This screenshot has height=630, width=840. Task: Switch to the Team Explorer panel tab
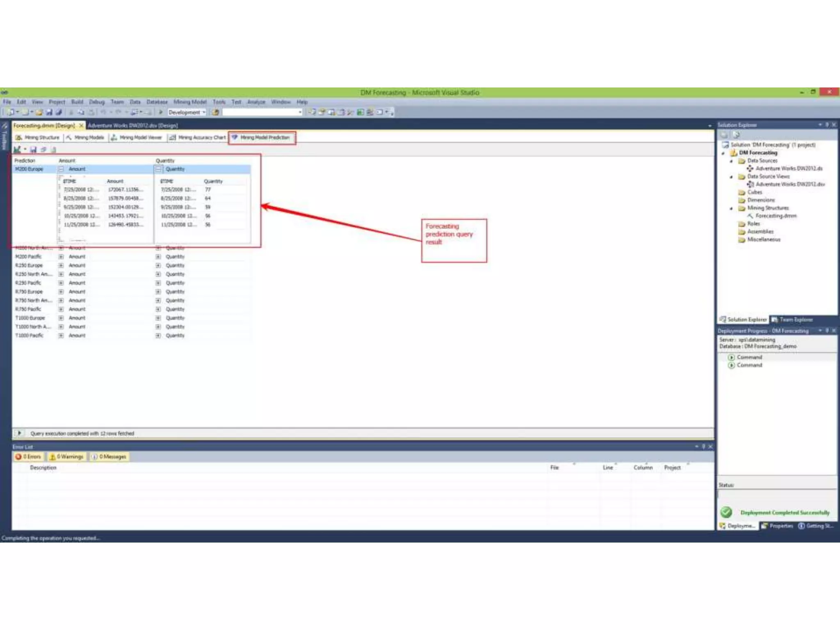(x=792, y=320)
